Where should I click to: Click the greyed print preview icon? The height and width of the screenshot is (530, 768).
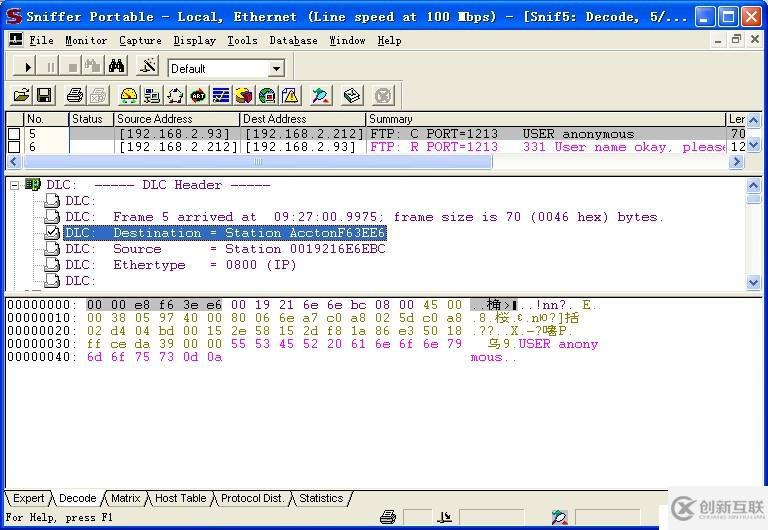click(98, 95)
